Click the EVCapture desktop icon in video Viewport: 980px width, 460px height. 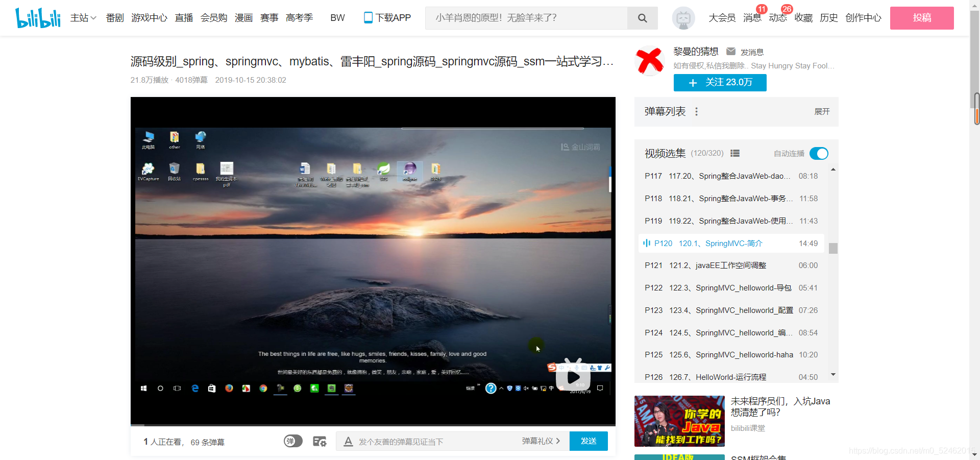(148, 172)
